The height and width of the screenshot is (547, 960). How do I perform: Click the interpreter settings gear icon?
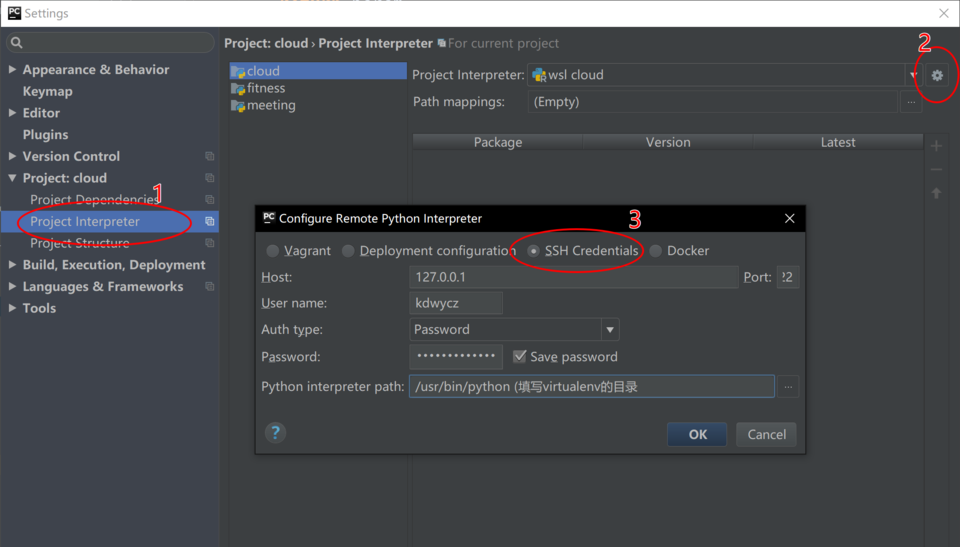pos(937,75)
